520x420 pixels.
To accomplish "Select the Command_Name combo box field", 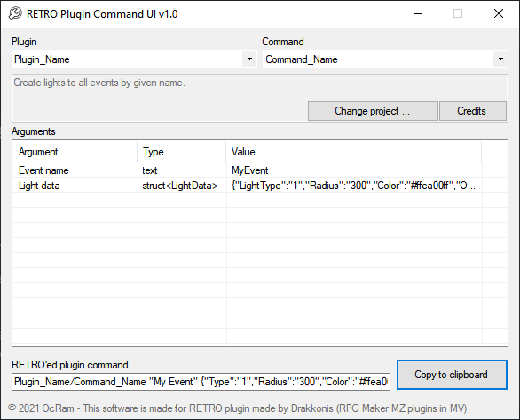I will (x=385, y=59).
